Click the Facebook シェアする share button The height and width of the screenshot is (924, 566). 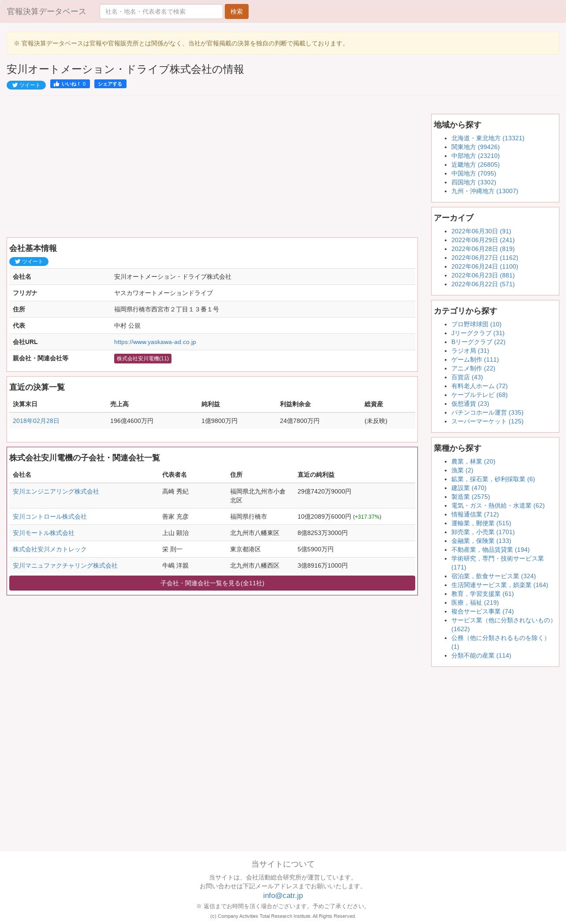click(x=110, y=84)
